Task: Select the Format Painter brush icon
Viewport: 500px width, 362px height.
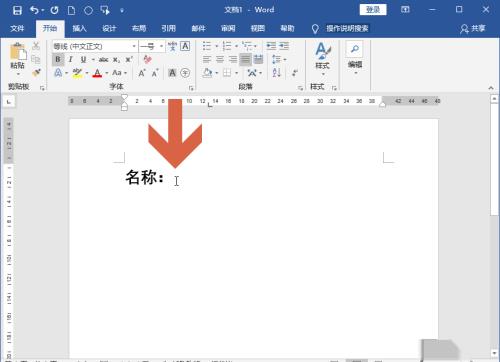Action: click(36, 72)
